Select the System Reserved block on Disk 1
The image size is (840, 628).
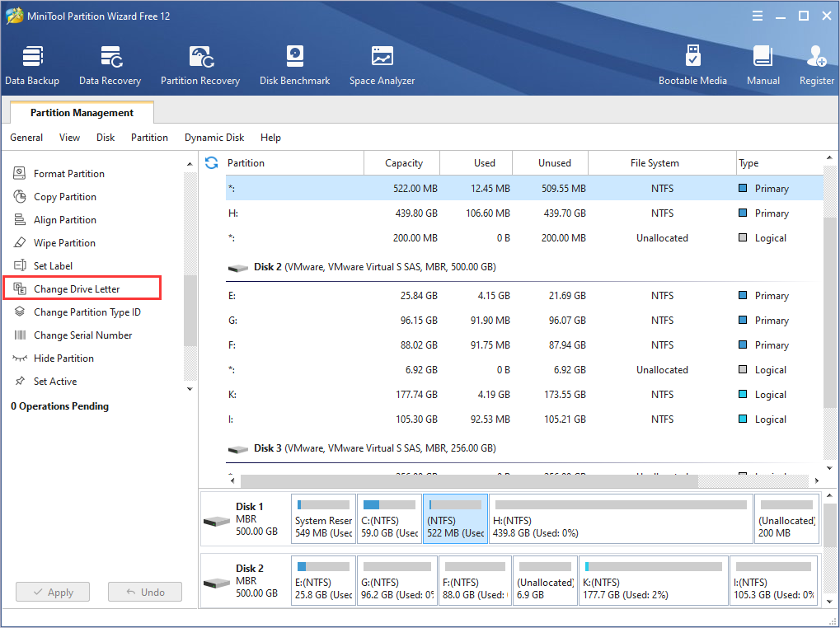tap(324, 518)
